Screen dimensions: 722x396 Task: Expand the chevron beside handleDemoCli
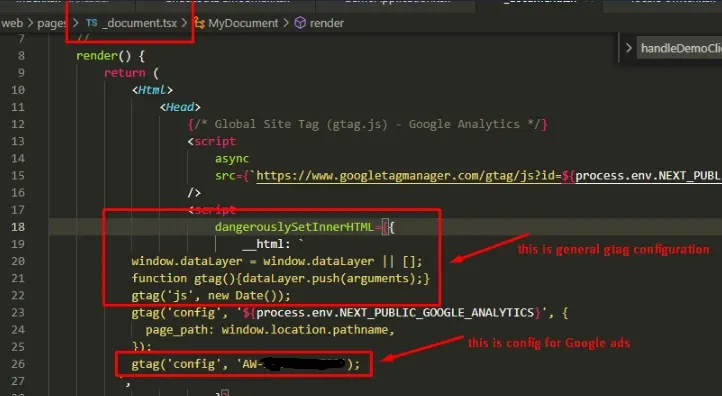pyautogui.click(x=629, y=48)
